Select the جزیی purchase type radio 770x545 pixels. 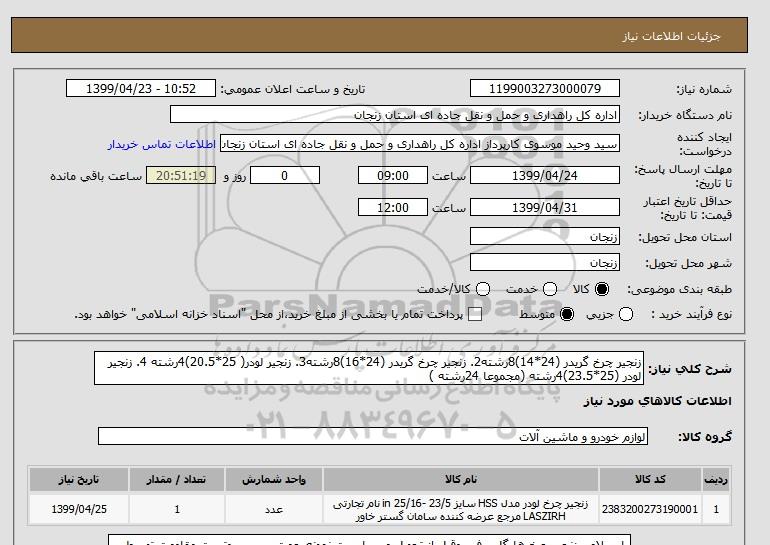point(626,314)
